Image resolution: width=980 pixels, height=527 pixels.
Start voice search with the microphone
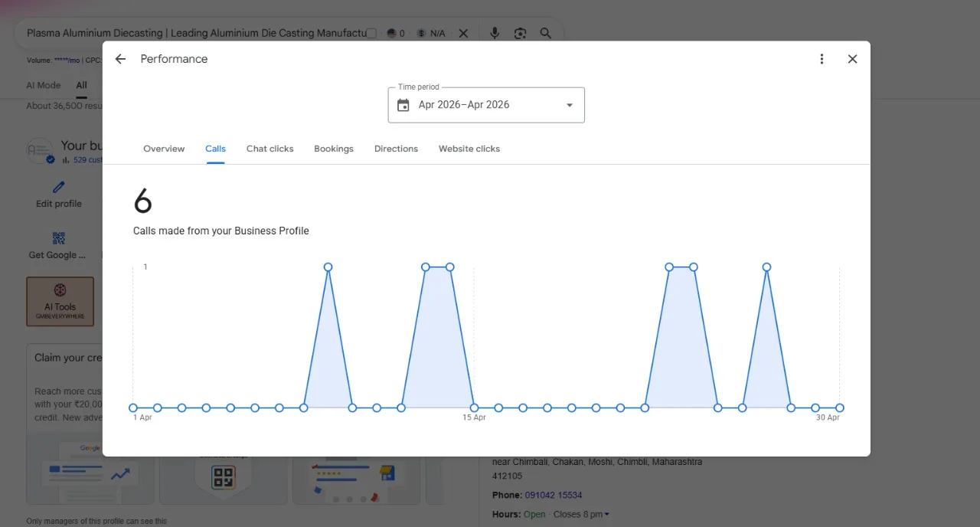click(x=495, y=33)
